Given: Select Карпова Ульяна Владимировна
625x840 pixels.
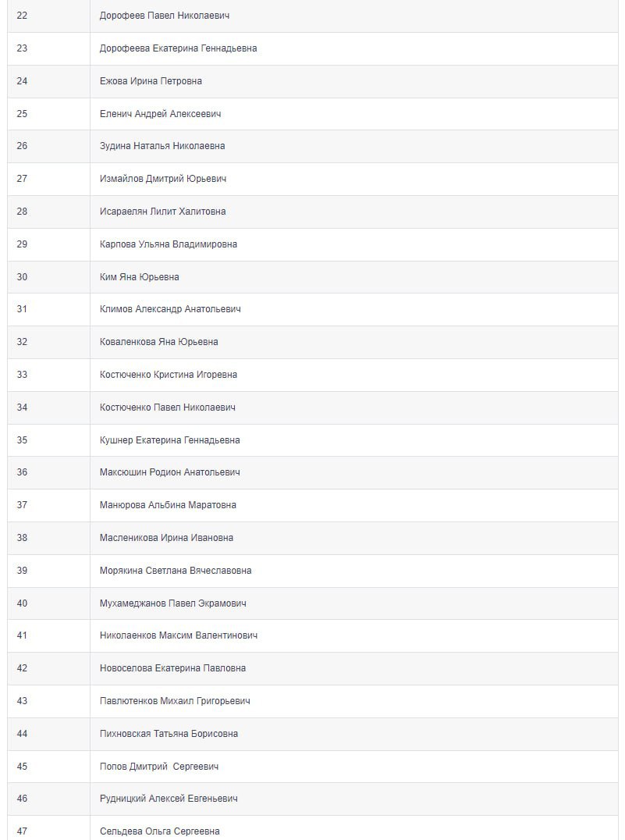Looking at the screenshot, I should coord(169,244).
